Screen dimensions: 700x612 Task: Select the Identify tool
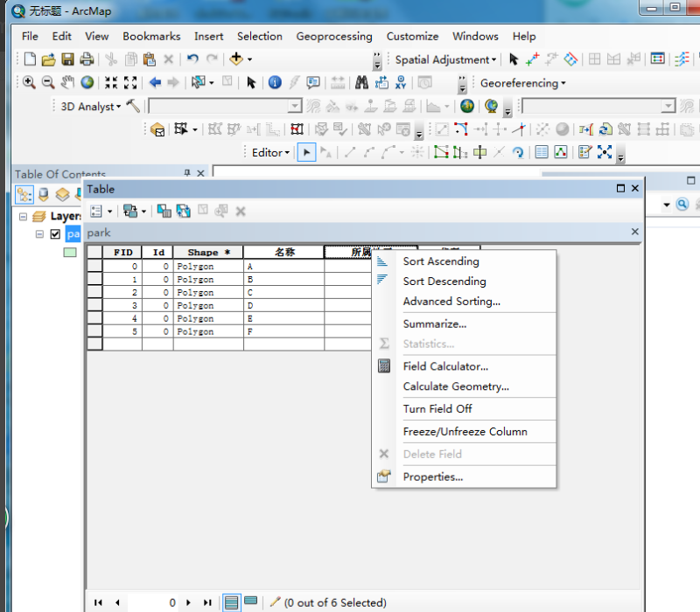tap(275, 82)
